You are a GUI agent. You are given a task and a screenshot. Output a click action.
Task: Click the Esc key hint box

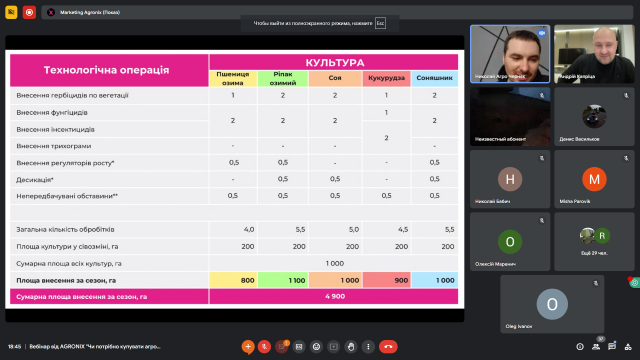[x=380, y=23]
